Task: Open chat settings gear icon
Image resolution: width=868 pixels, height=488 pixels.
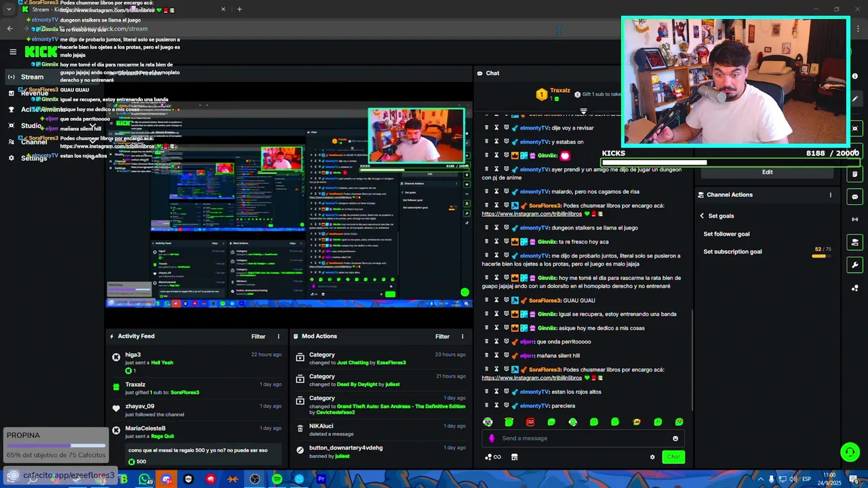Action: coord(652,457)
